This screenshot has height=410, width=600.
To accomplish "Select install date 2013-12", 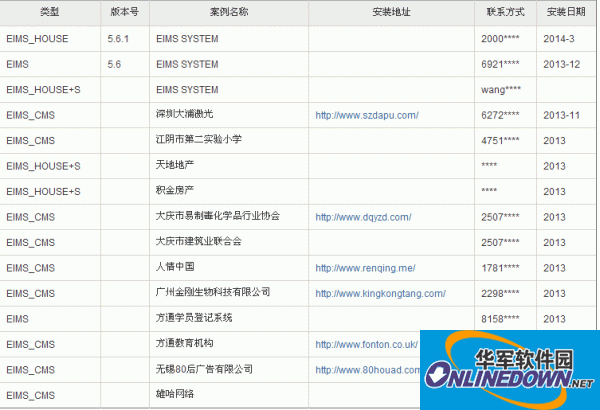I will tap(561, 64).
